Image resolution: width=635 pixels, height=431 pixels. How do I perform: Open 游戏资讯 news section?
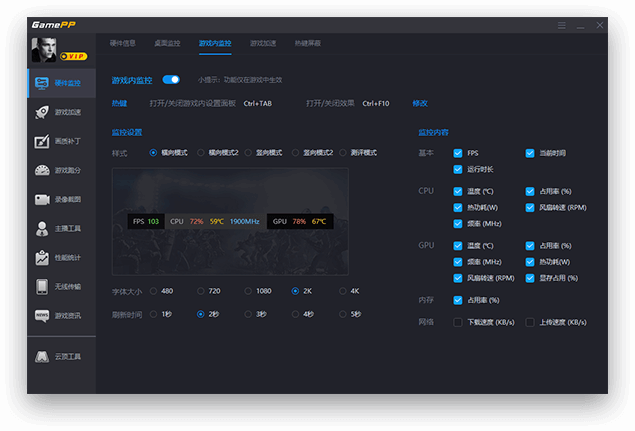(x=60, y=315)
